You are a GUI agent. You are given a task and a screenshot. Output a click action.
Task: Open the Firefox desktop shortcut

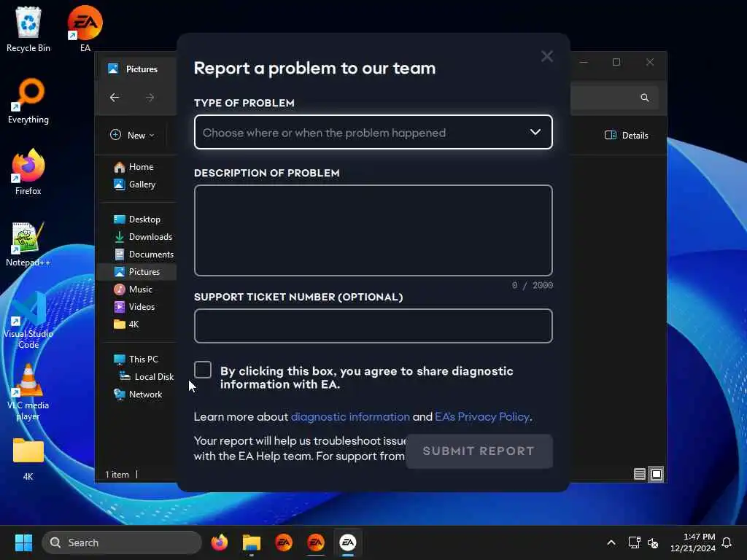(x=28, y=172)
